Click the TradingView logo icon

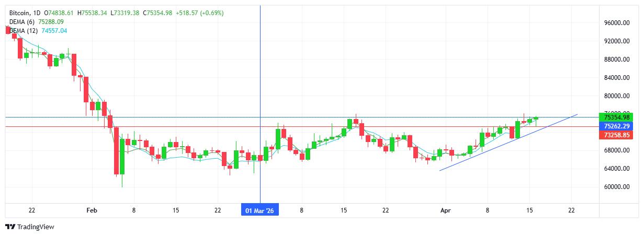10,227
